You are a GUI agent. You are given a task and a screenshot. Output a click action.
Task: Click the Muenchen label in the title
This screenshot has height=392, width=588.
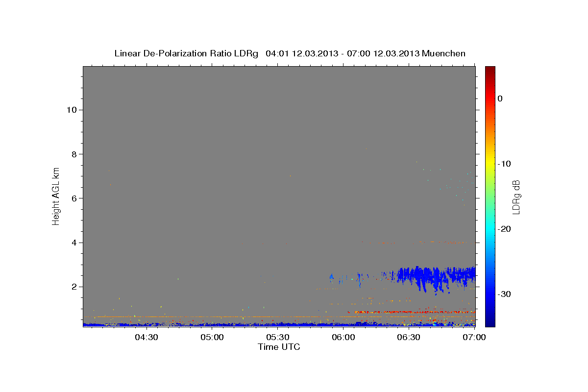[x=444, y=53]
